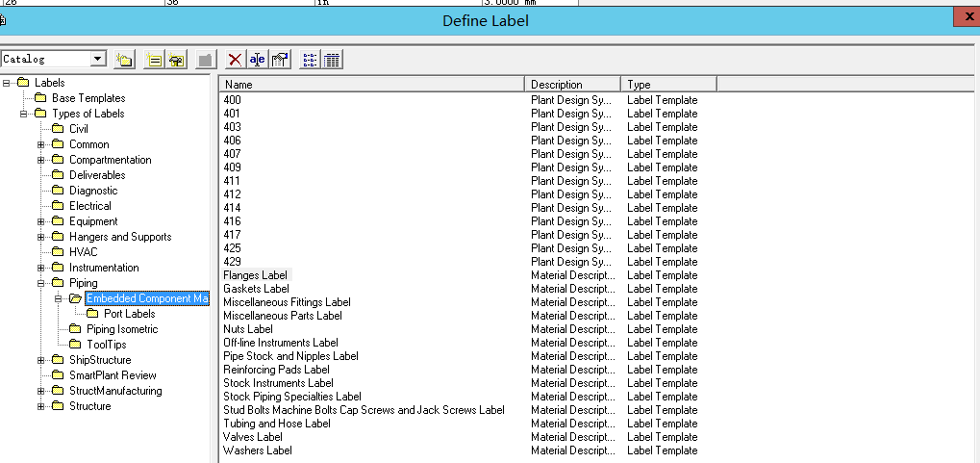Select the HVAC folder
The width and height of the screenshot is (980, 463).
[83, 252]
